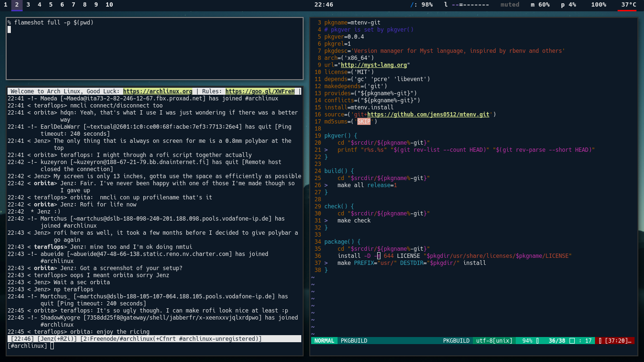Click the 37°C temperature indicator
Image resolution: width=644 pixels, height=362 pixels.
point(628,5)
